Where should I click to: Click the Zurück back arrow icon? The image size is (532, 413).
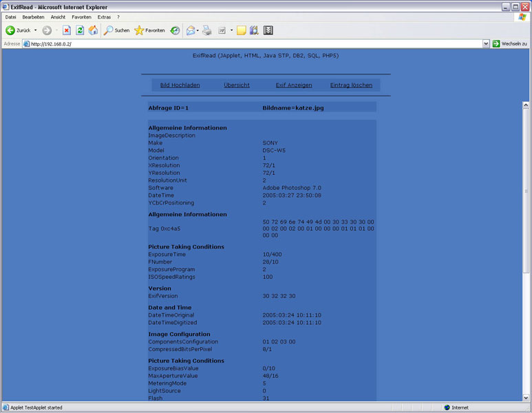[x=10, y=30]
